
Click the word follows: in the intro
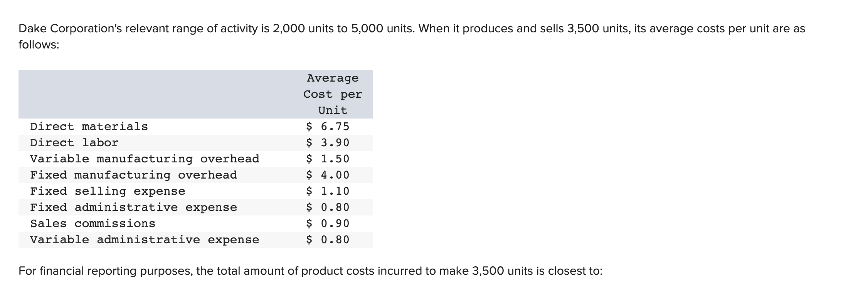pos(39,45)
